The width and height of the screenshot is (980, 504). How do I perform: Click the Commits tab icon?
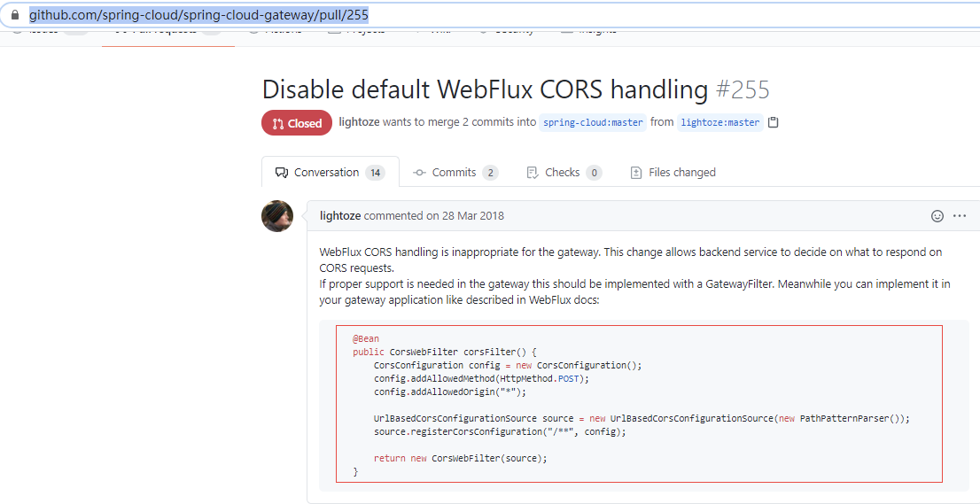coord(419,173)
